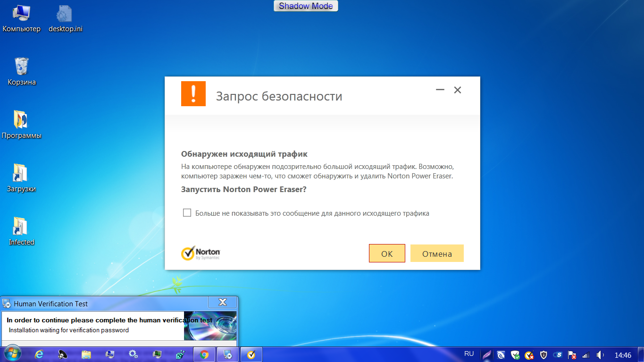The height and width of the screenshot is (362, 644).
Task: Click the 14:46 taskbar clock
Action: click(623, 354)
